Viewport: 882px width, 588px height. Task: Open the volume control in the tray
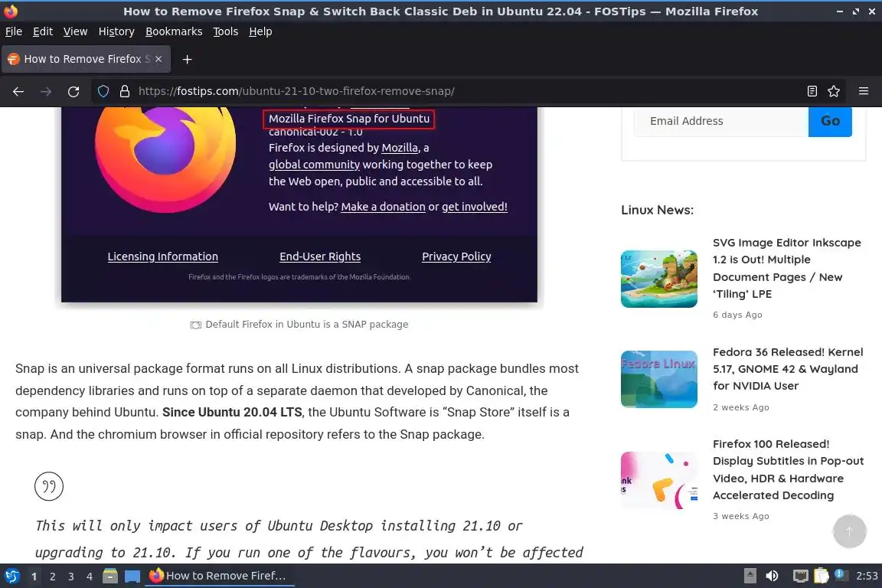[x=772, y=576]
